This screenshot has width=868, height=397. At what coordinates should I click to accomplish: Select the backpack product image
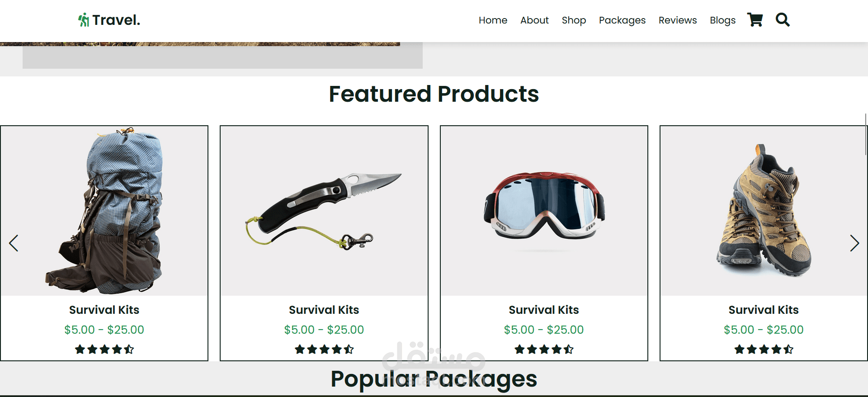(x=104, y=211)
